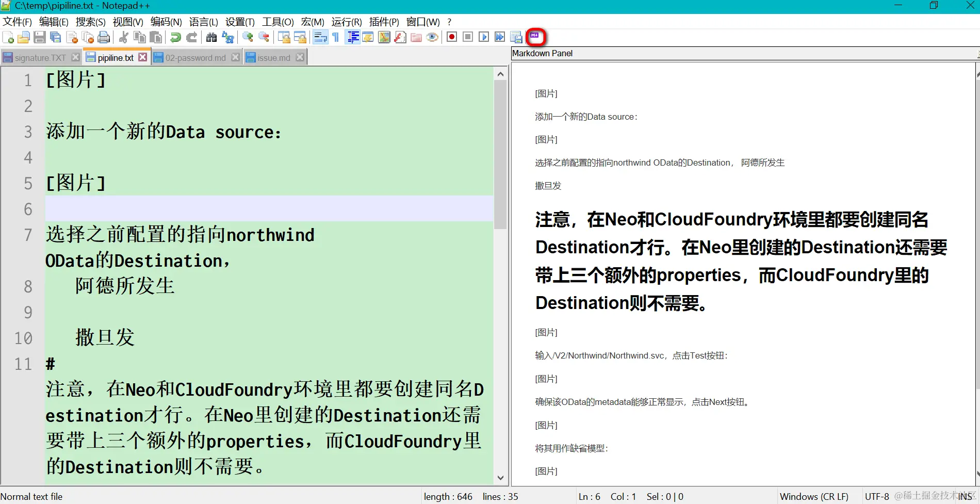The height and width of the screenshot is (504, 980).
Task: Open the Document Map panel
Action: 384,37
